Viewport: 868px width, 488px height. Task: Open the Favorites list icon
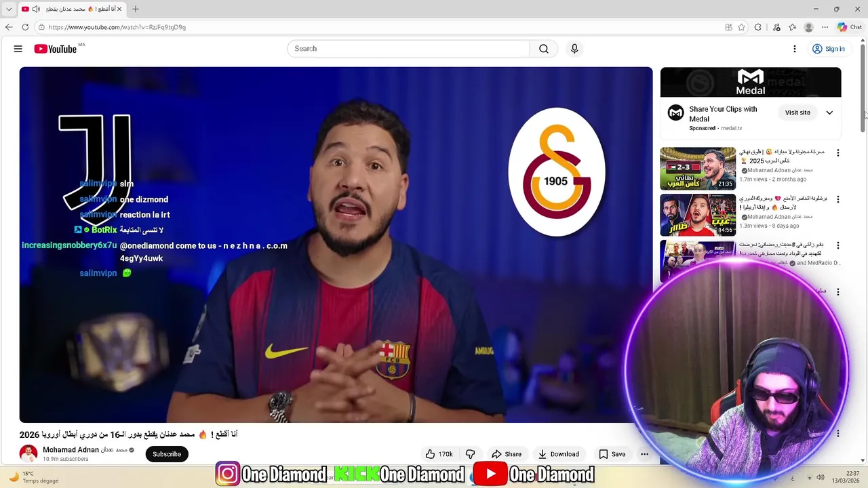point(792,27)
